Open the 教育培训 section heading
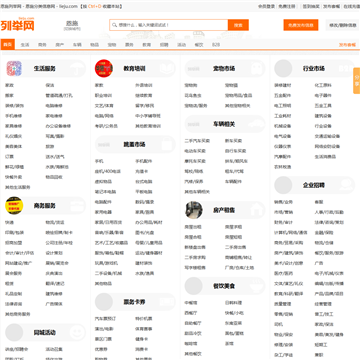This screenshot has width=360, height=360. (x=134, y=69)
